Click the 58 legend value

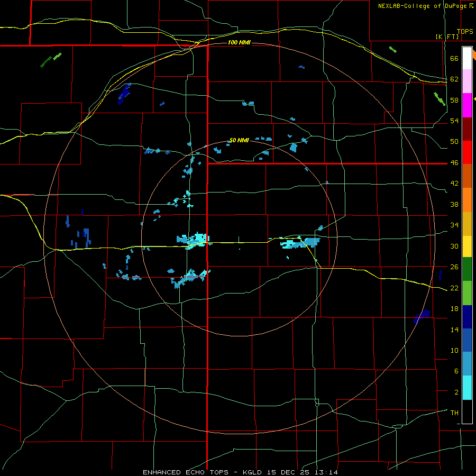454,100
